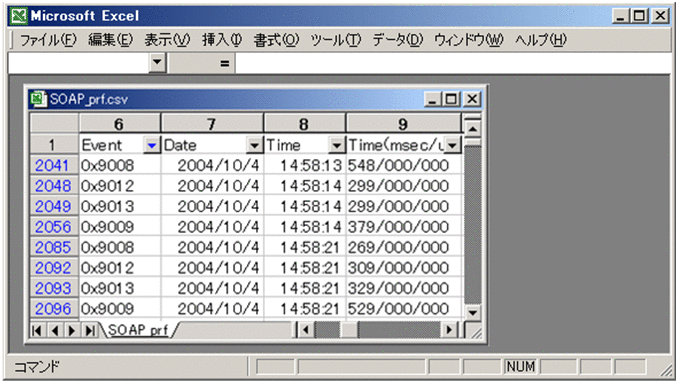Click cell 529/000/000
679x385 pixels.
404,309
